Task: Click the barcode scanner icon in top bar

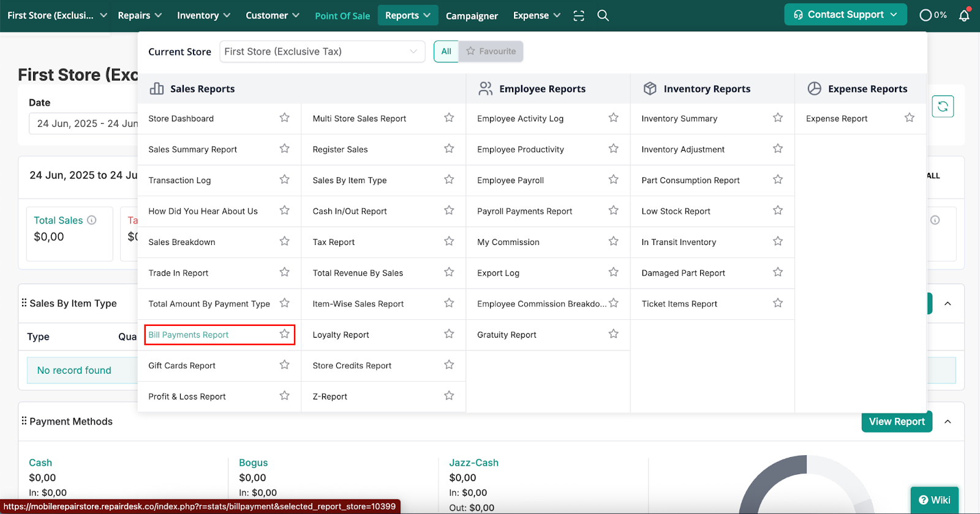Action: (x=579, y=16)
